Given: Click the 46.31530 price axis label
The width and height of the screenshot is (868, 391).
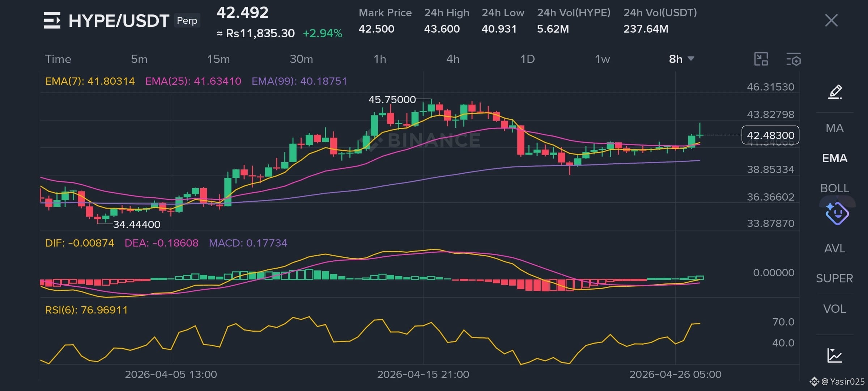Looking at the screenshot, I should point(771,87).
